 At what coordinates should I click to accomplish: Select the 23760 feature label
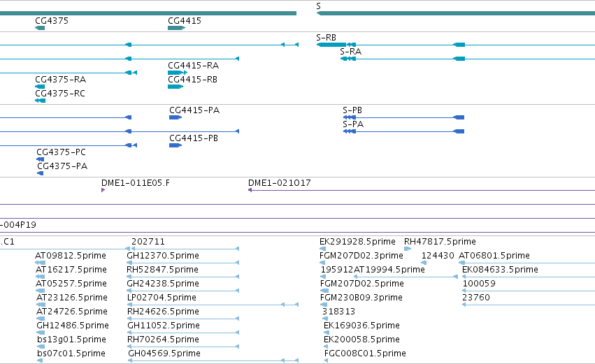(476, 298)
